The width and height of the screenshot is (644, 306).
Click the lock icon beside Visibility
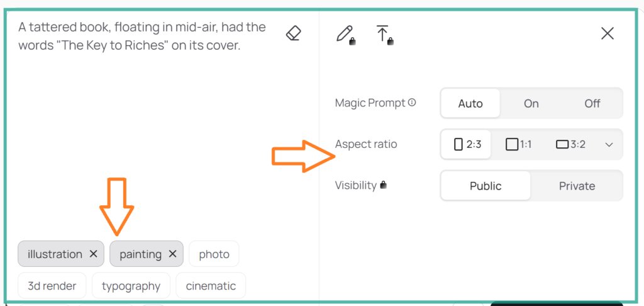tap(383, 185)
